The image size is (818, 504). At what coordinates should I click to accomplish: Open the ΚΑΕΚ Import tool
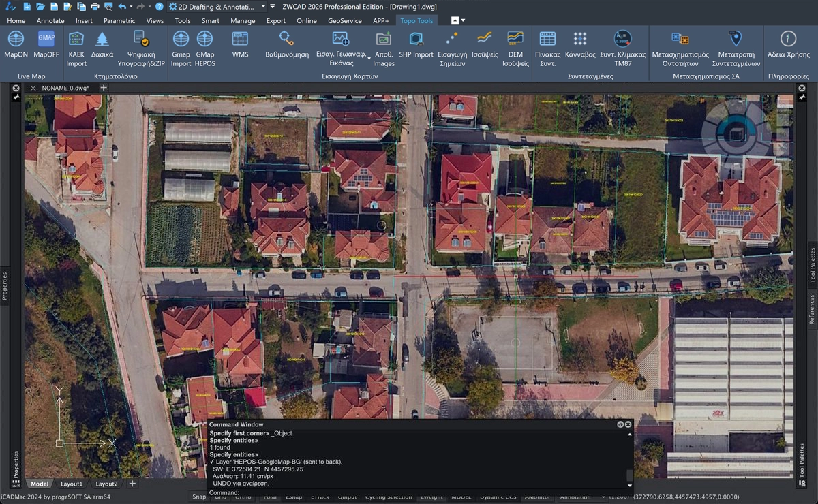coord(76,48)
